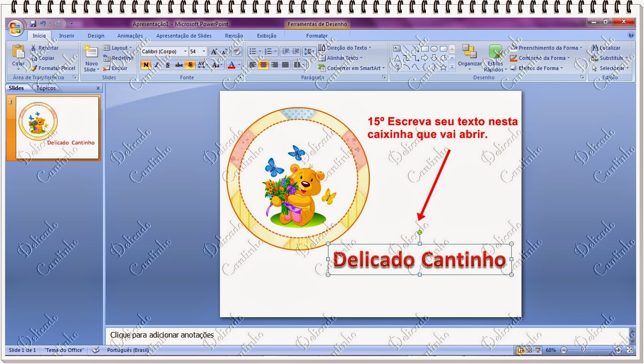This screenshot has width=644, height=364.
Task: Copy selection with Copiar
Action: pos(43,58)
